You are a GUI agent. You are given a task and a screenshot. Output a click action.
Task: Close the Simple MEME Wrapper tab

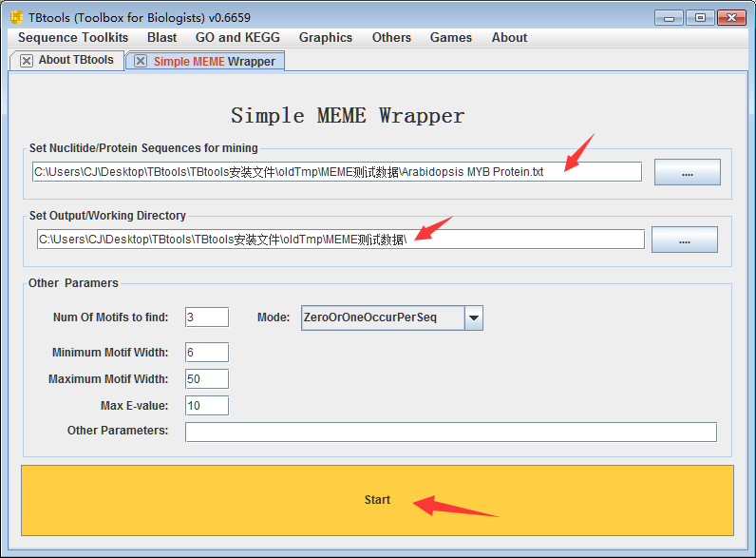141,61
